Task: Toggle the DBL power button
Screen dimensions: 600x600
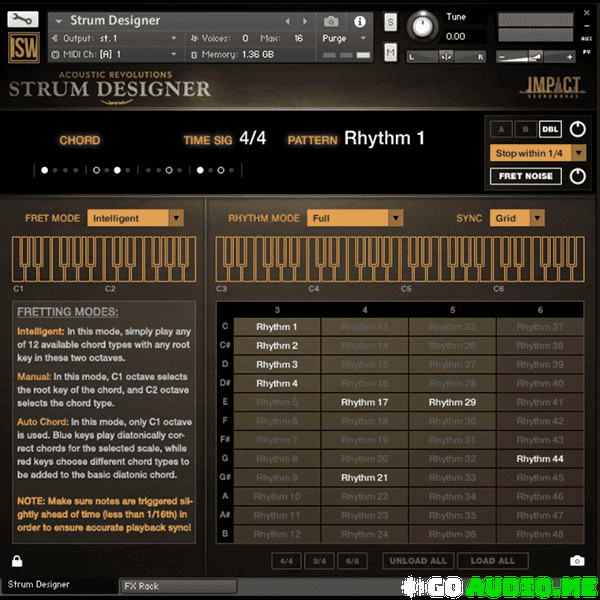Action: pos(577,129)
